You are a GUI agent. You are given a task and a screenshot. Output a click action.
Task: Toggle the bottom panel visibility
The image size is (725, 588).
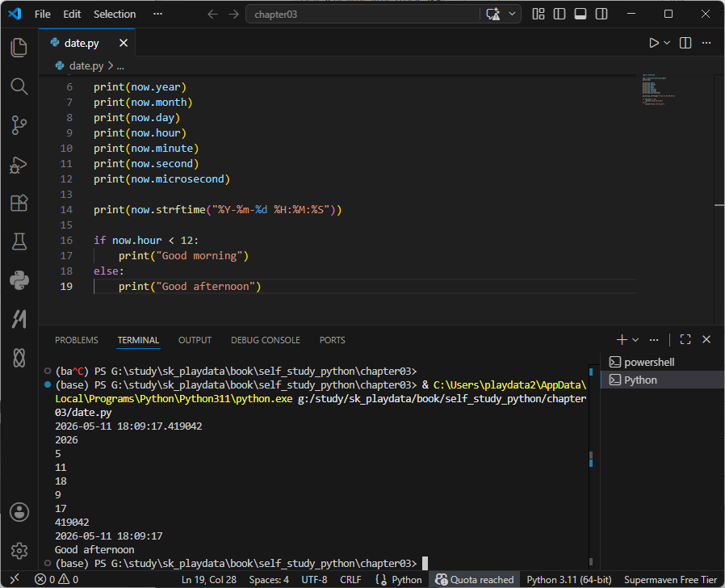580,15
